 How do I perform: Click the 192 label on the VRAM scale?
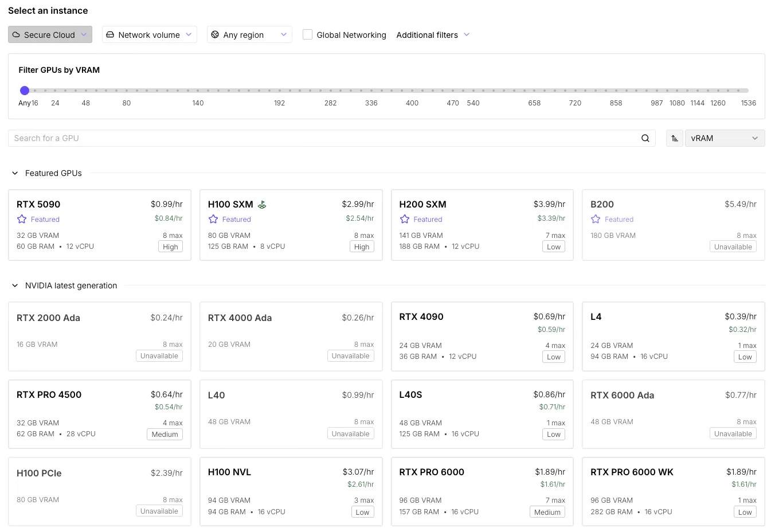click(x=279, y=103)
